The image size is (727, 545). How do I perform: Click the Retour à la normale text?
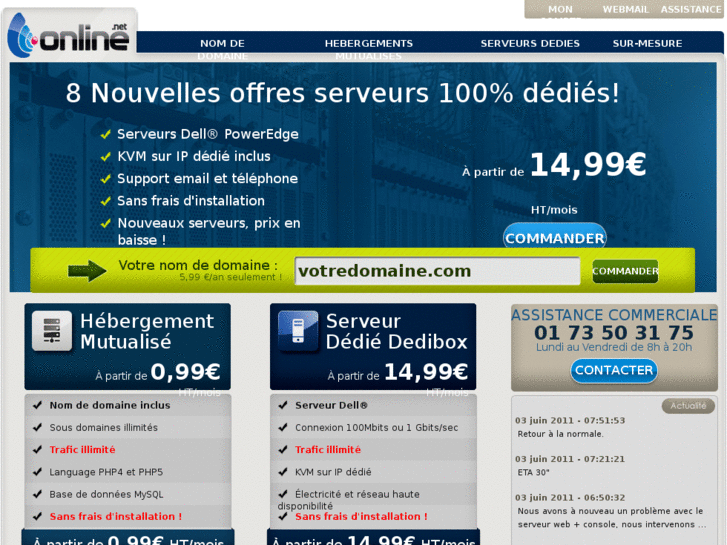[x=561, y=434]
